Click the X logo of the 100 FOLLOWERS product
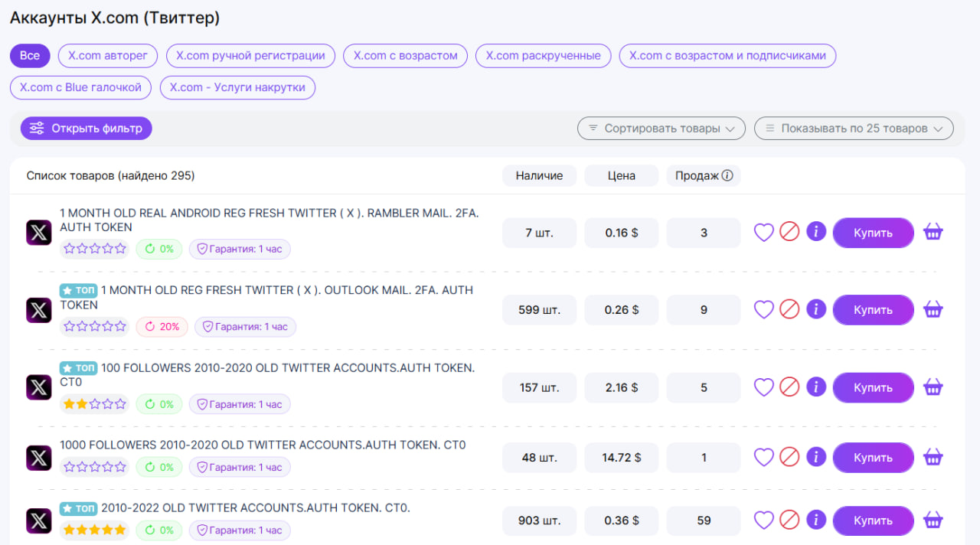Image resolution: width=980 pixels, height=545 pixels. pos(39,387)
